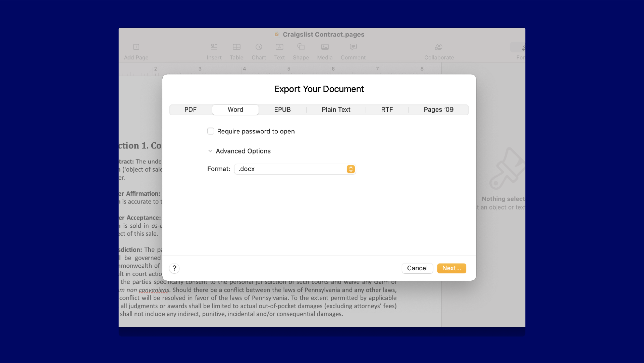This screenshot has width=644, height=363.
Task: Select the Plain Text export tab
Action: (336, 110)
